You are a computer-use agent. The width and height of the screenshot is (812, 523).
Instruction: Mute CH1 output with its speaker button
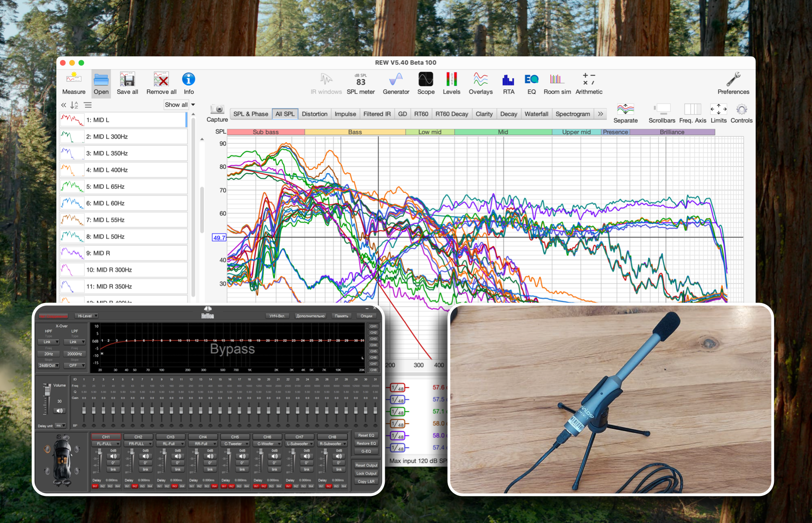pos(113,456)
